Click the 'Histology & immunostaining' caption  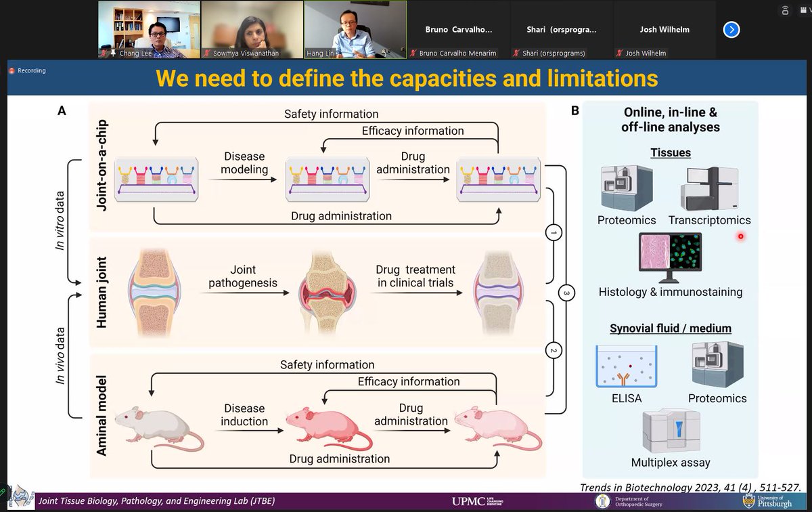point(670,293)
